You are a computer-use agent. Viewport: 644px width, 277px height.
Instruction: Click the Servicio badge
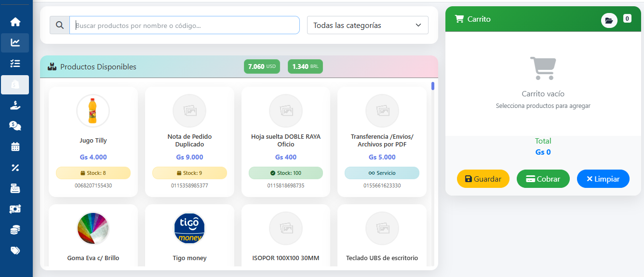click(x=382, y=173)
